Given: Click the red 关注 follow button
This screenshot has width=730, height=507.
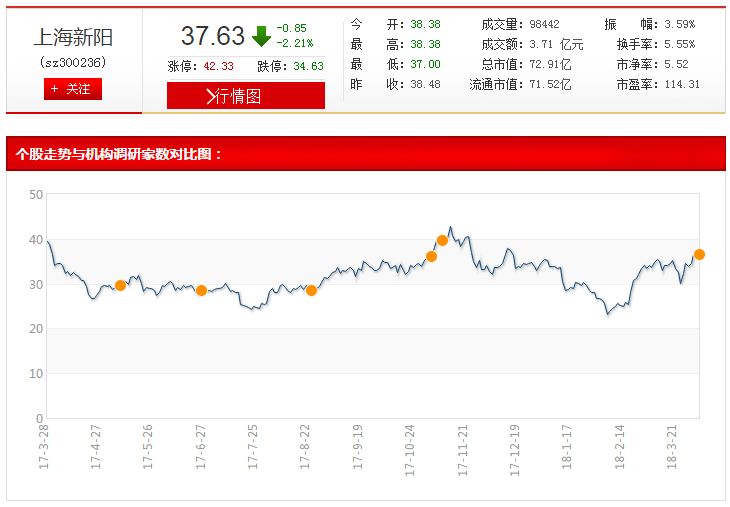Looking at the screenshot, I should (73, 89).
